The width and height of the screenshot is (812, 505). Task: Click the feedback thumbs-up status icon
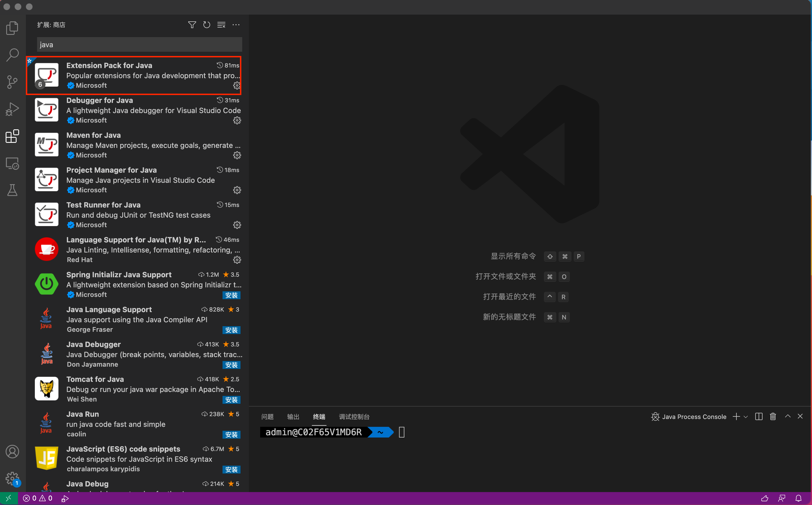point(765,498)
